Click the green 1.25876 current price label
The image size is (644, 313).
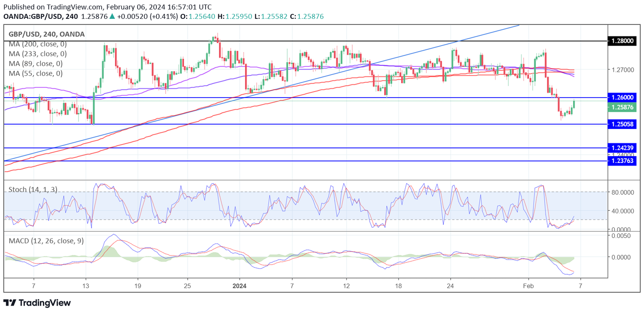pos(622,107)
